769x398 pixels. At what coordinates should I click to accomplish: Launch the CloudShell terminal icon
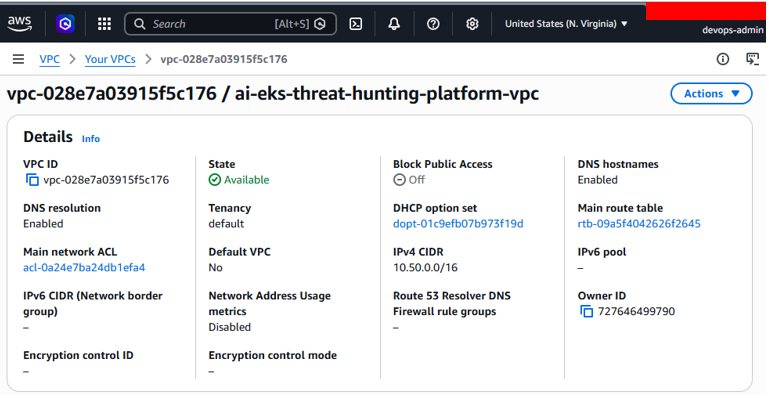356,24
